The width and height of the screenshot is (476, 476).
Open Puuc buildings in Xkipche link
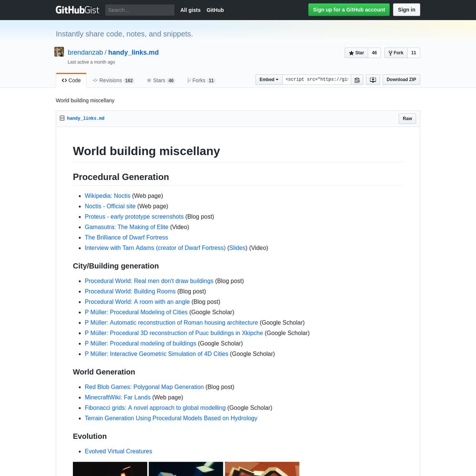[x=174, y=333]
